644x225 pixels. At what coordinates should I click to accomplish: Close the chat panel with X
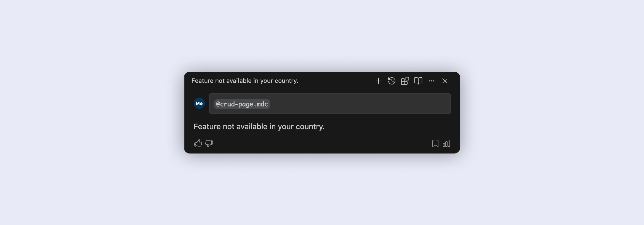445,81
